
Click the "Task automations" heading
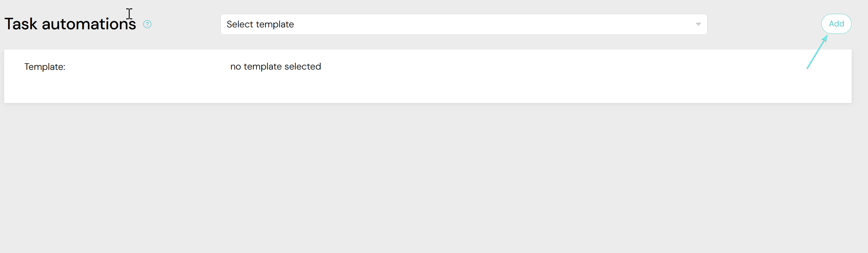(70, 24)
